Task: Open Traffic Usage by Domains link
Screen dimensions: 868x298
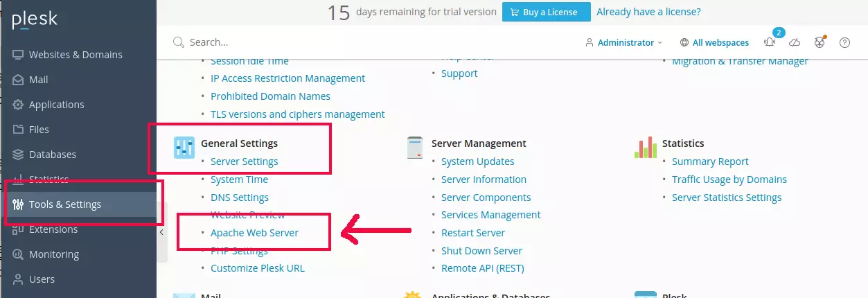Action: (x=729, y=179)
